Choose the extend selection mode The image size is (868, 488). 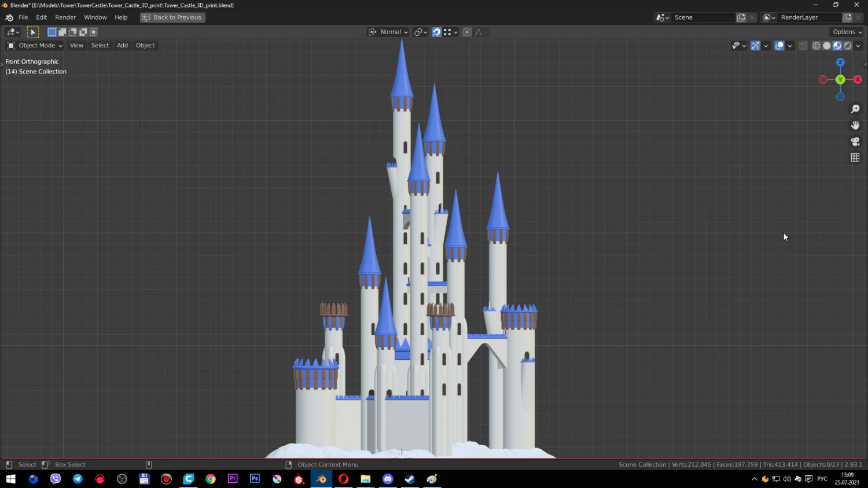[62, 32]
